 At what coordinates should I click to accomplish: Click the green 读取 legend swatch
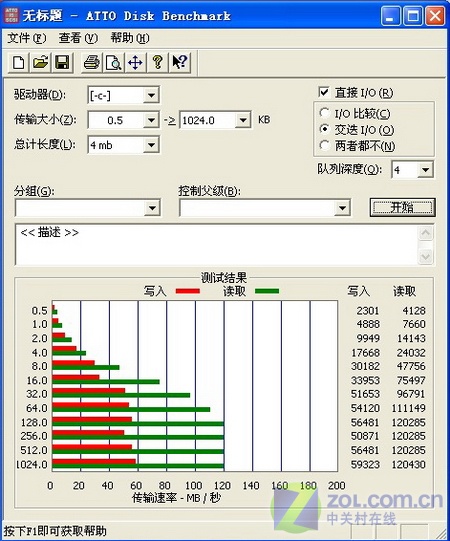coord(267,291)
